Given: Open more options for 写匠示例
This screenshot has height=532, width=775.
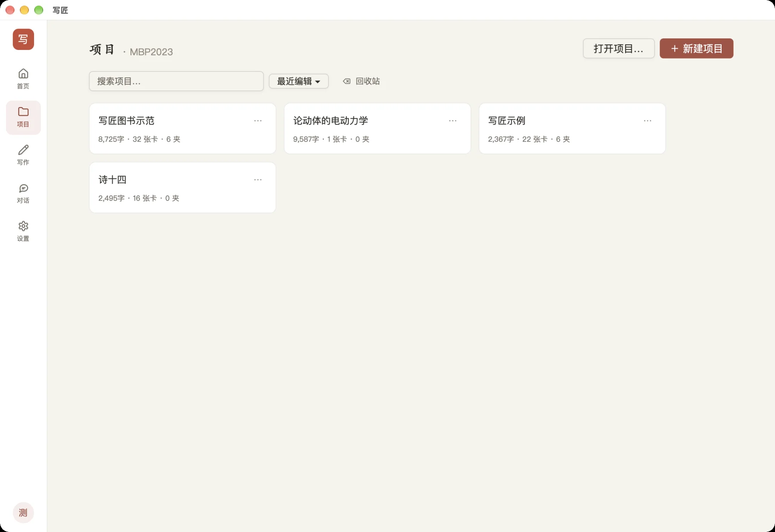Looking at the screenshot, I should pos(648,121).
